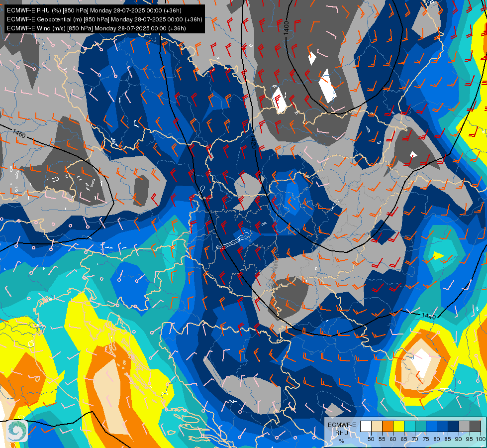The height and width of the screenshot is (448, 487).
Task: Click the legend title 'ECMWF-E RHU %'
Action: [342, 433]
